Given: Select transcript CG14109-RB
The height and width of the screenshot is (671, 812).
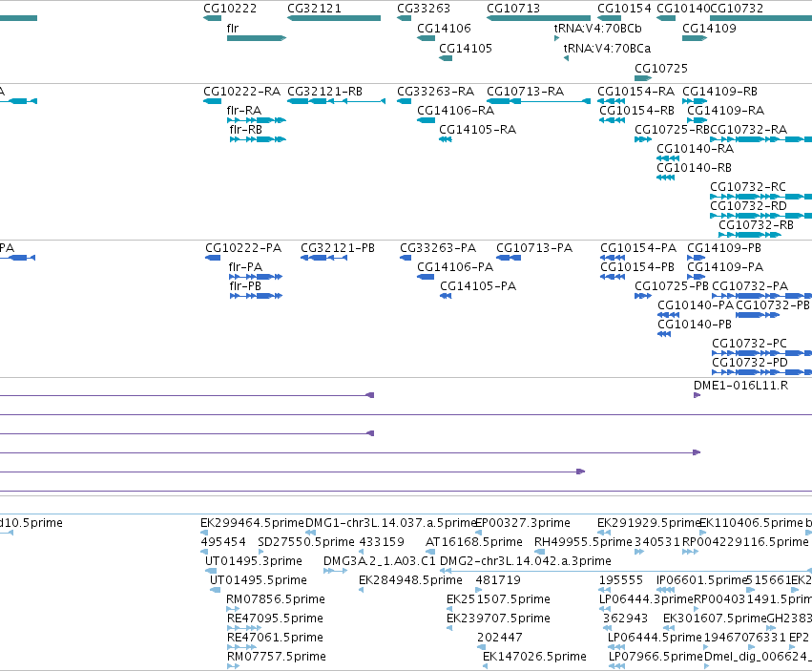Looking at the screenshot, I should click(719, 92).
